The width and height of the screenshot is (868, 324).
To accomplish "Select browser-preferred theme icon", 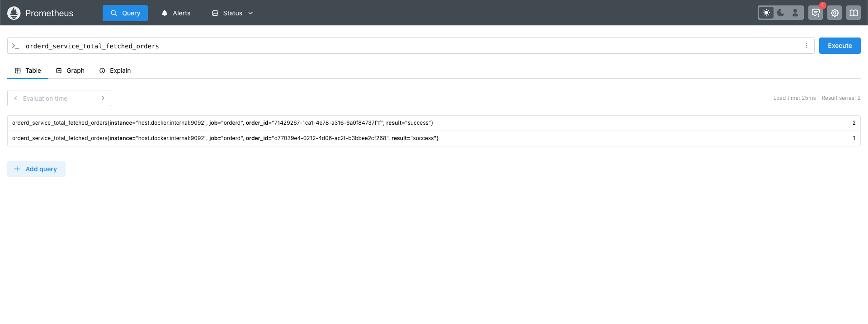I will pos(795,13).
